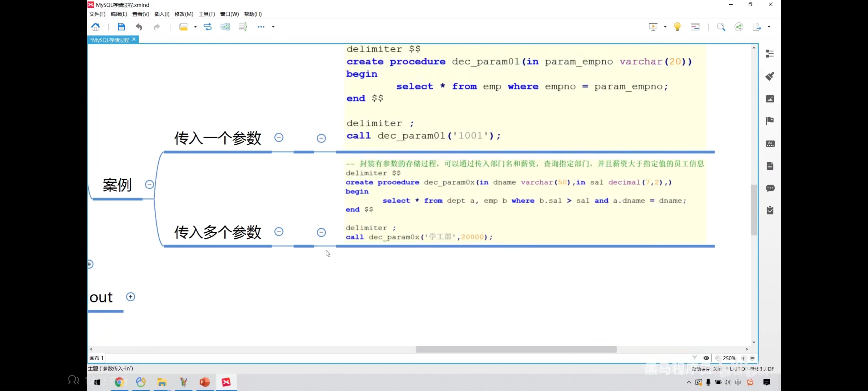Screen dimensions: 868x391
Task: Toggle the eye visibility icon in status bar
Action: coord(706,358)
